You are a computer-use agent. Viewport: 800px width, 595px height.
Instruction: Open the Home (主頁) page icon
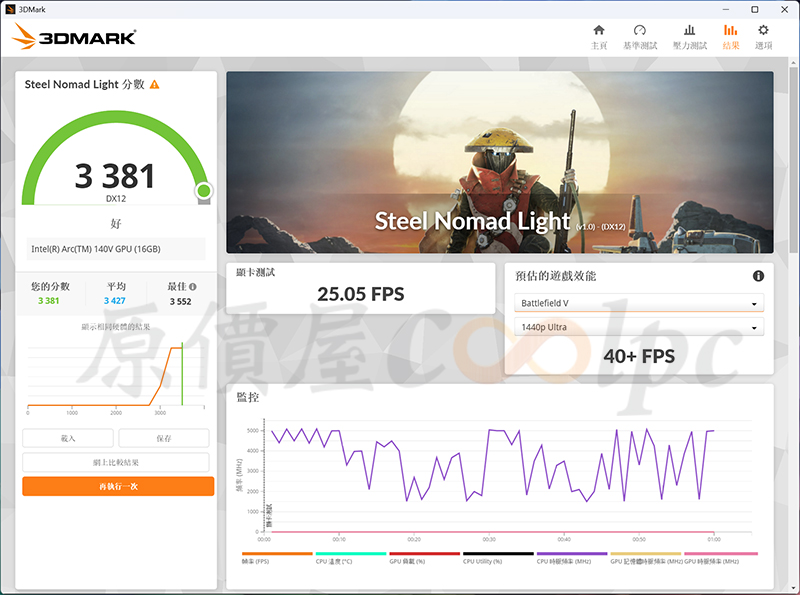pos(599,31)
